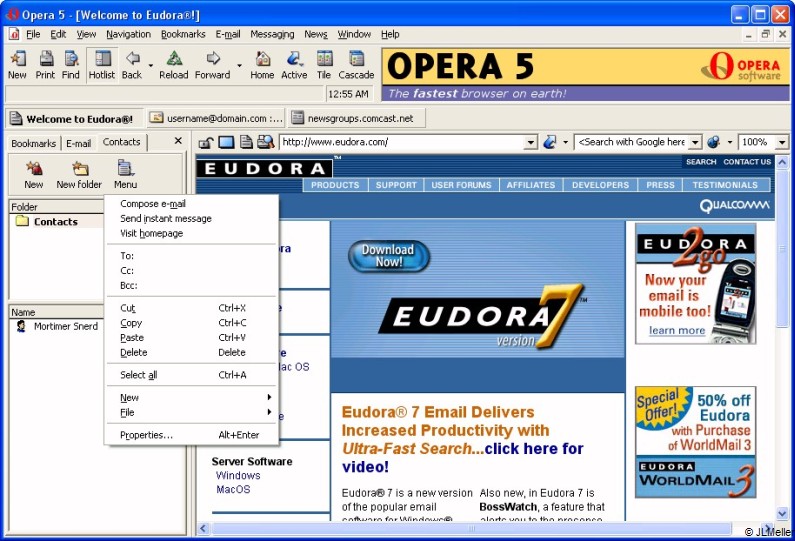Open SUPPORT on Eudora site nav
The width and height of the screenshot is (795, 541).
396,185
